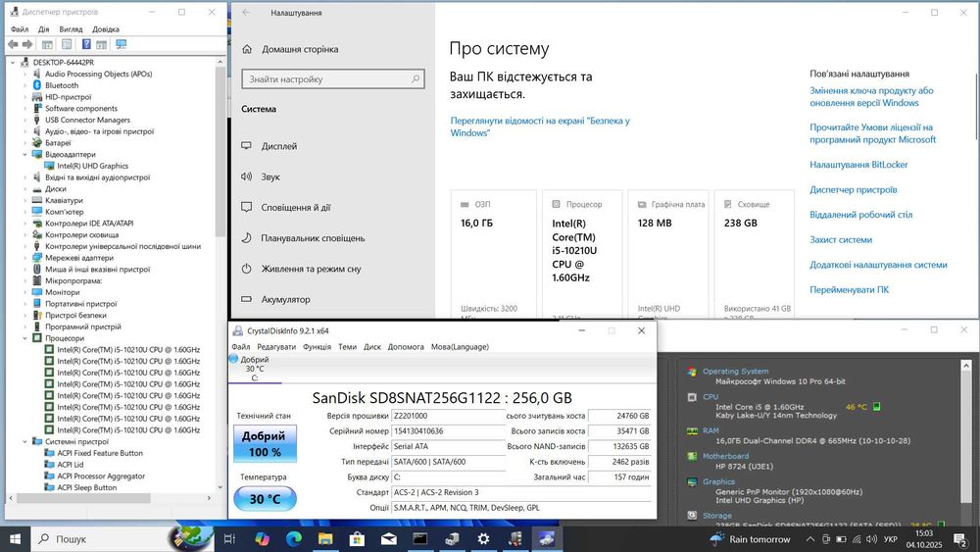
Task: Click the CPU icon in Speccy summary
Action: click(x=692, y=397)
